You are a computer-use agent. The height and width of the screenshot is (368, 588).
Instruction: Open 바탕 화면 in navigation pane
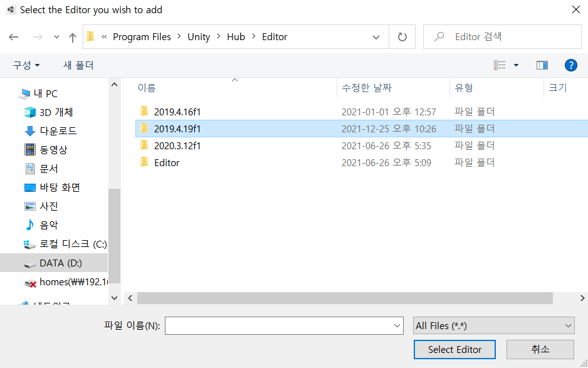(x=60, y=187)
